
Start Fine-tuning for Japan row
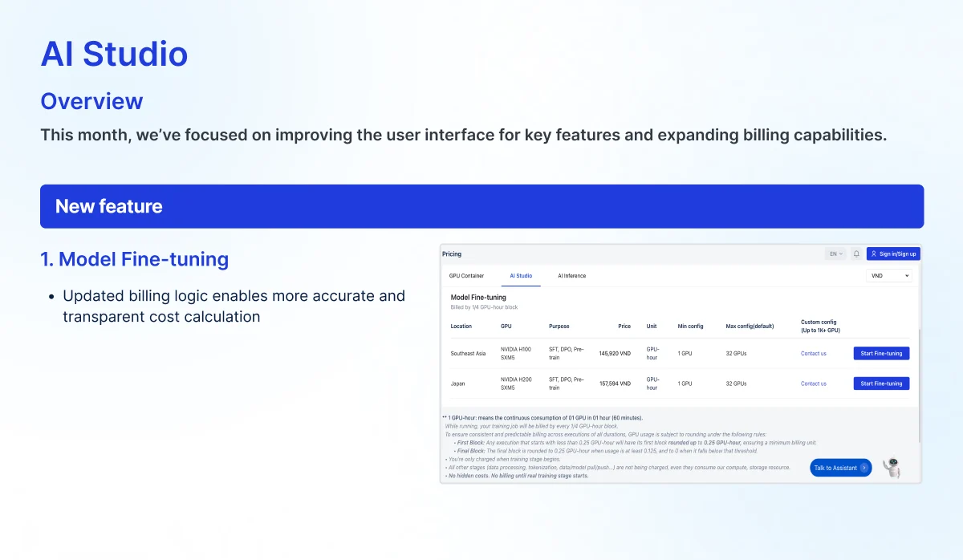click(881, 383)
